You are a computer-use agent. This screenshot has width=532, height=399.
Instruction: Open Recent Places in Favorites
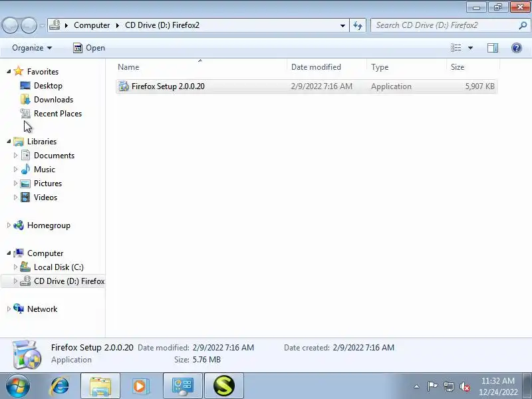coord(58,113)
